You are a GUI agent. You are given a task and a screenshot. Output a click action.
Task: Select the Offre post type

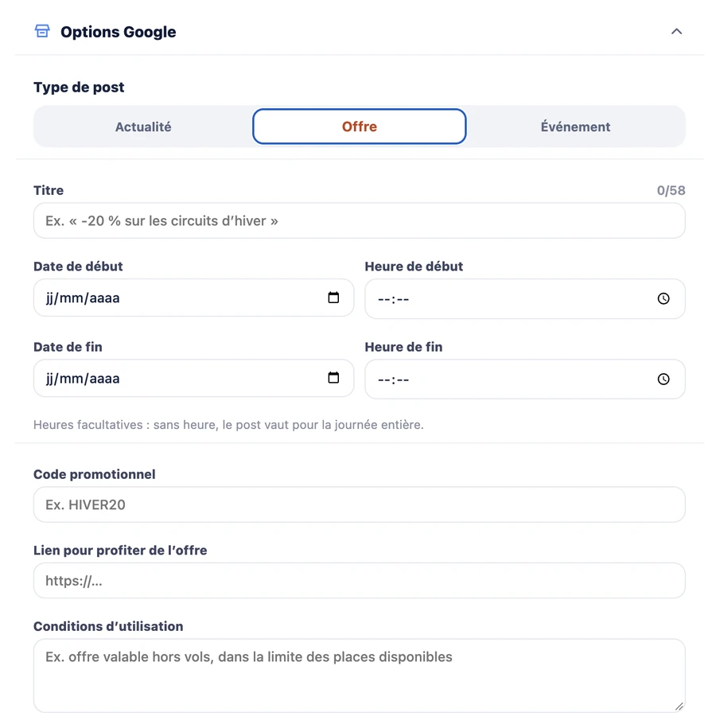click(x=360, y=127)
